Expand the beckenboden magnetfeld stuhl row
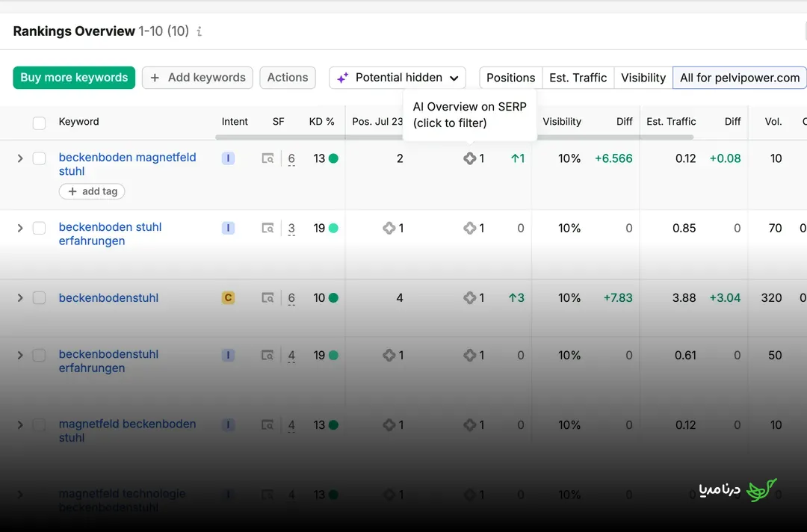807x532 pixels. coord(20,158)
